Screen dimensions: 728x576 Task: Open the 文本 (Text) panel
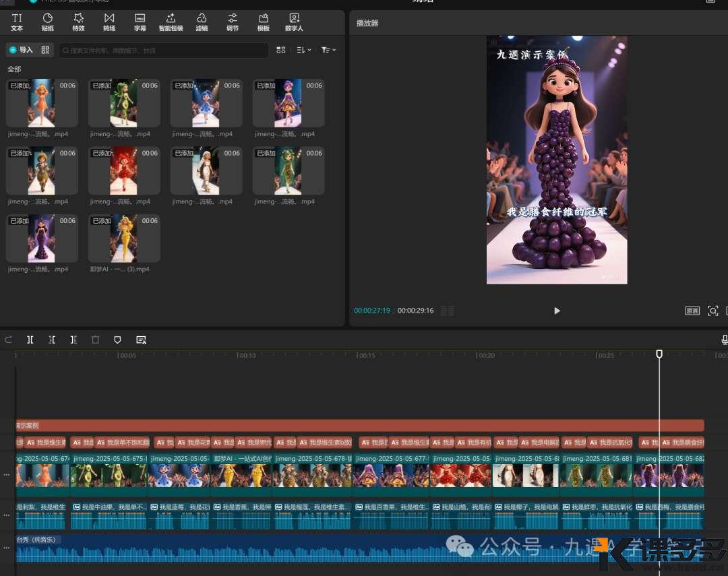[17, 22]
